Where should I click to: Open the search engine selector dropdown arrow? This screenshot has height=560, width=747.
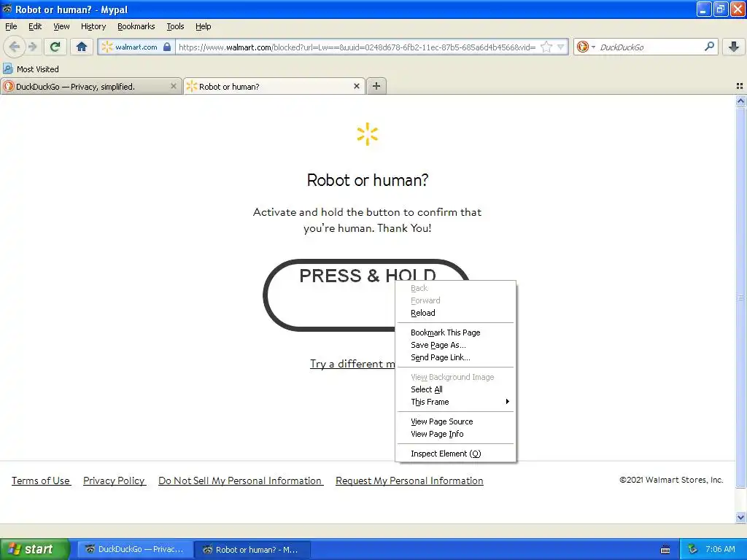click(593, 47)
